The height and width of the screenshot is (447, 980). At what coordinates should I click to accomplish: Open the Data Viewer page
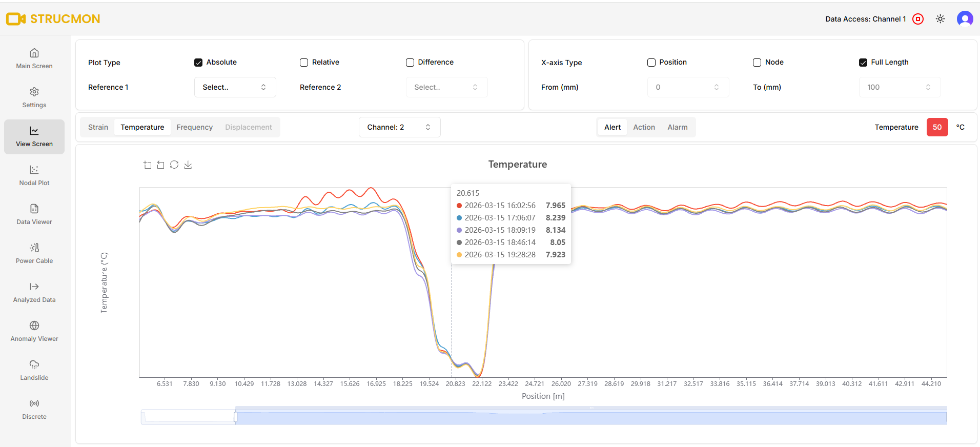[x=34, y=215]
